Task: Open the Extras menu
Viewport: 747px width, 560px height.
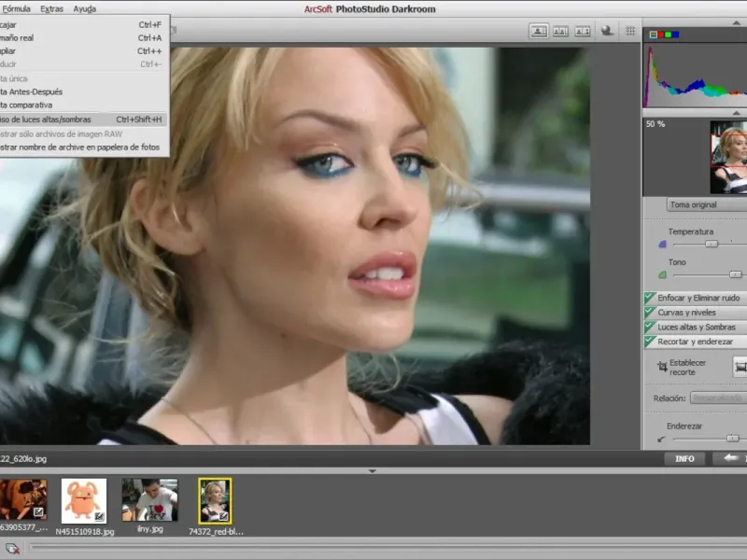Action: [x=51, y=8]
